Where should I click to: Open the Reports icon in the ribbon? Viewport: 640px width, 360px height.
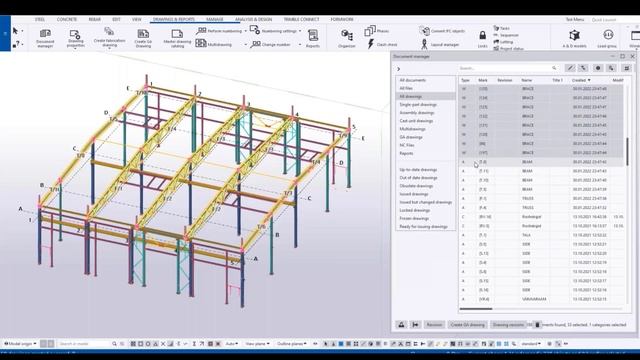pos(313,38)
